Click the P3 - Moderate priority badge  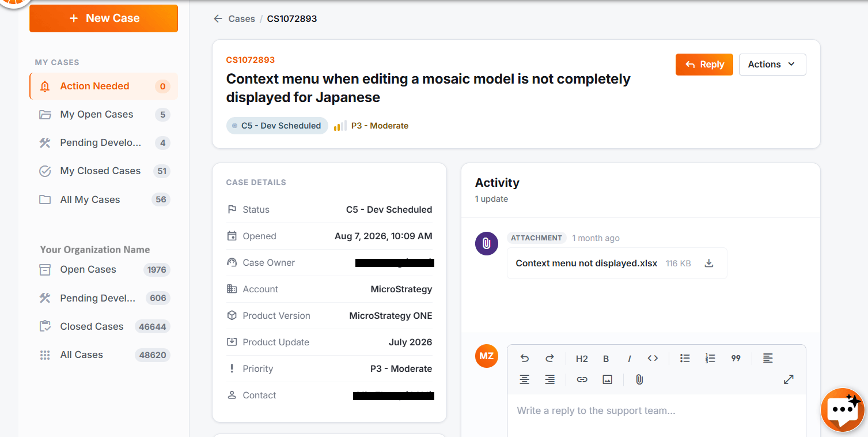pos(372,126)
